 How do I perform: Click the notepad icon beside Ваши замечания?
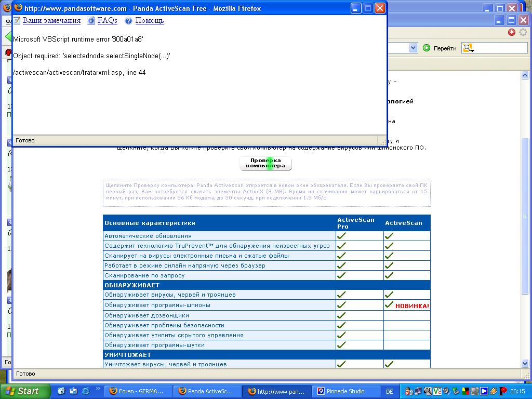coord(17,21)
